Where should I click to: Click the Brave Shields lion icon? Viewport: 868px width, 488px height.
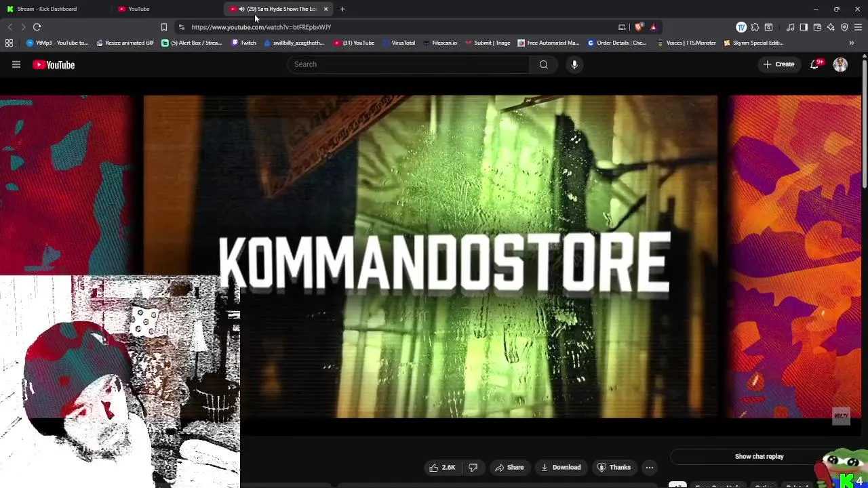point(639,27)
